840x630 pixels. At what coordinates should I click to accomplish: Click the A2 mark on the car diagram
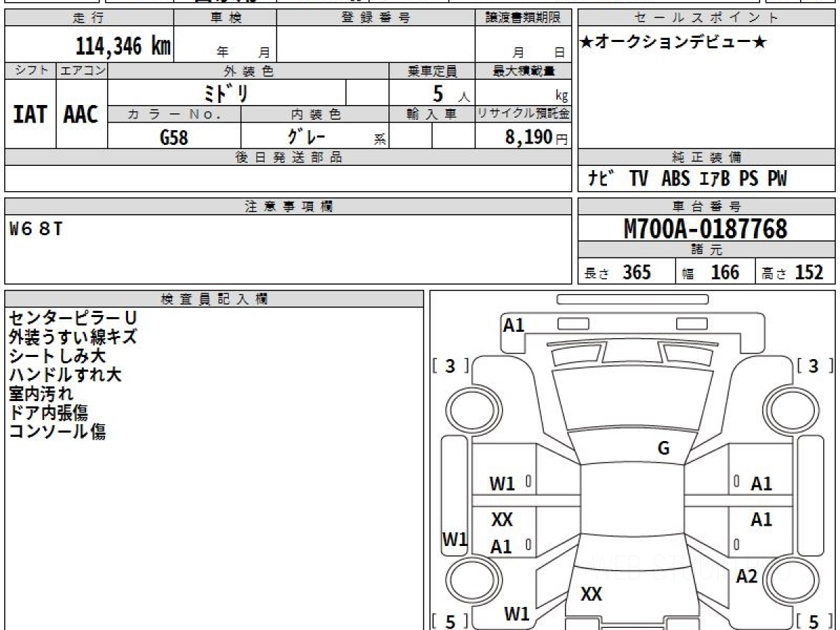[747, 576]
